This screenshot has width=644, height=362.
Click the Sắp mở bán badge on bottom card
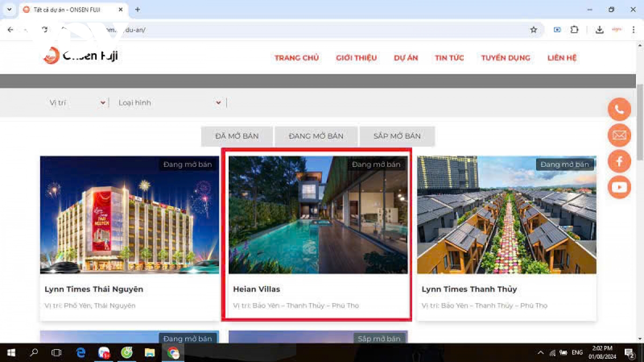tap(379, 338)
